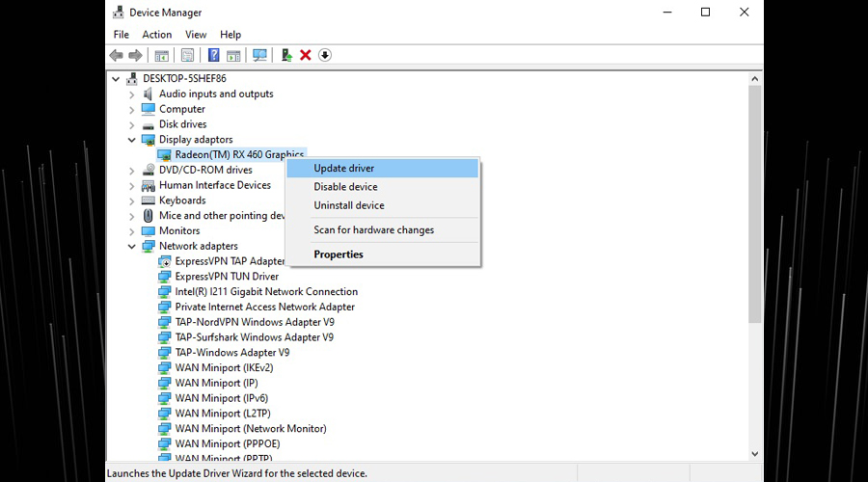
Task: Select WAN Miniport (PPPOE)
Action: point(228,443)
